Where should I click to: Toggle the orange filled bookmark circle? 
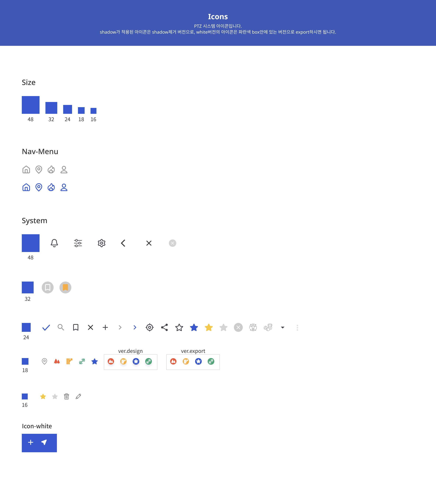click(x=65, y=287)
